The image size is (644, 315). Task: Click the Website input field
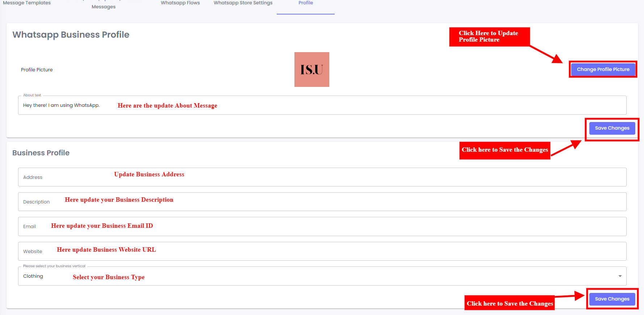[x=326, y=251]
